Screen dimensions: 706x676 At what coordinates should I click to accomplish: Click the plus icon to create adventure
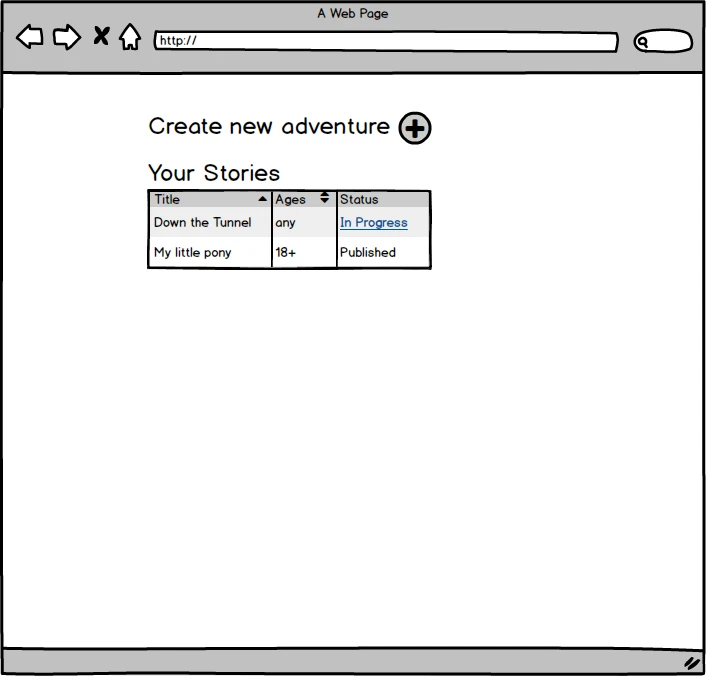click(415, 128)
